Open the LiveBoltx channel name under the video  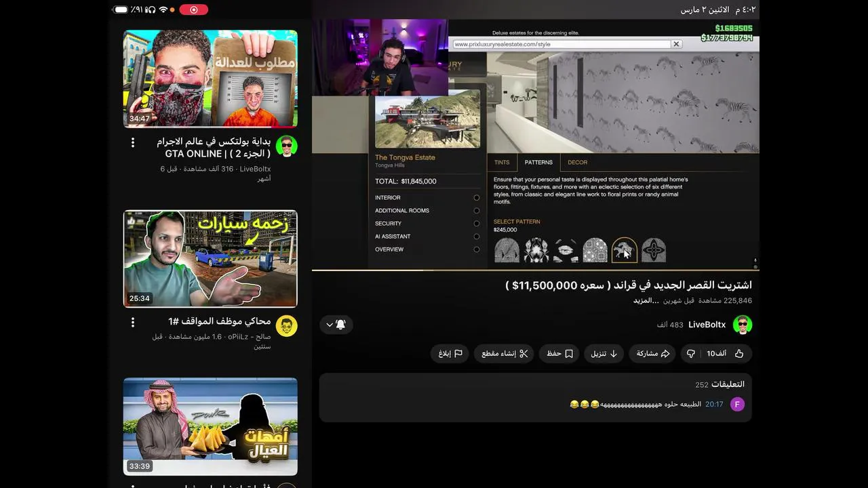[x=707, y=325]
